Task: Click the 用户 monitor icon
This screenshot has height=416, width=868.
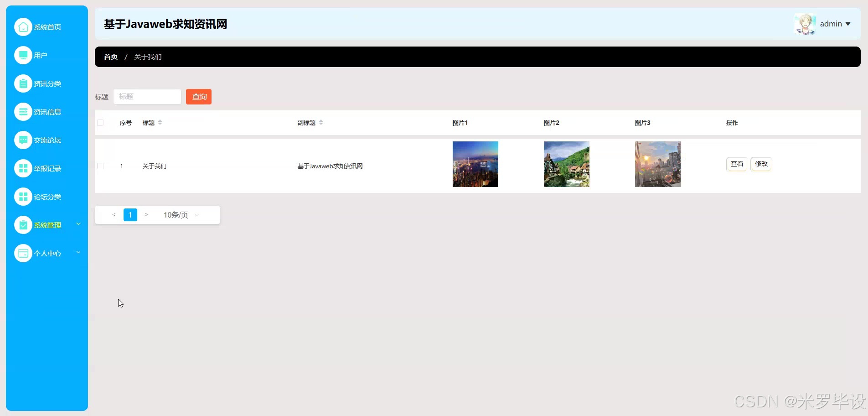Action: pyautogui.click(x=23, y=55)
